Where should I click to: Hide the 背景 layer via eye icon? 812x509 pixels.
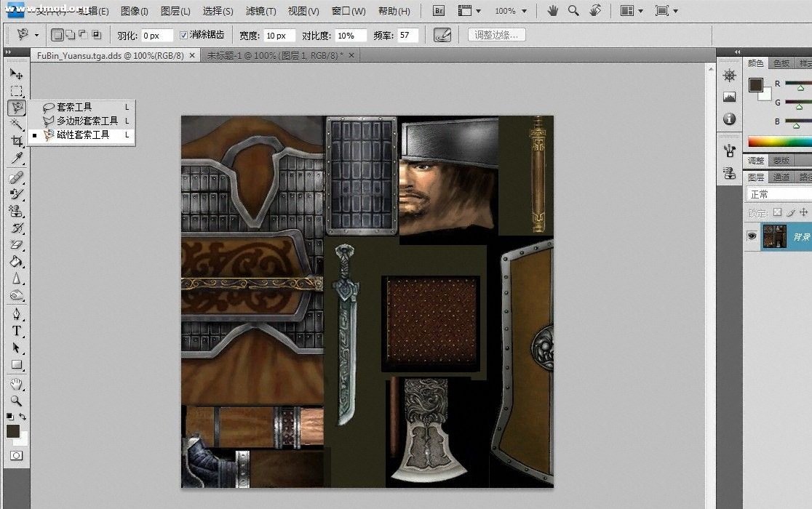tap(752, 236)
